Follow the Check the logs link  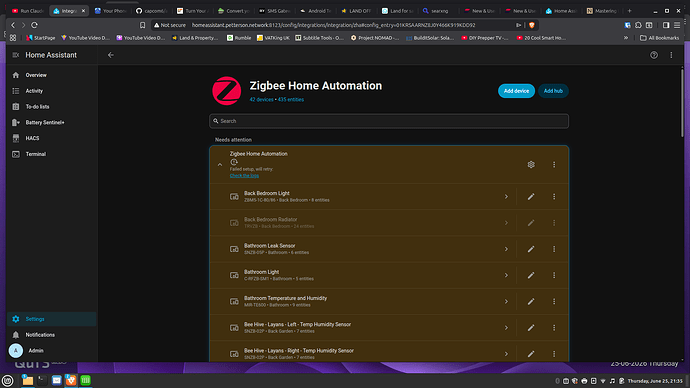point(244,176)
